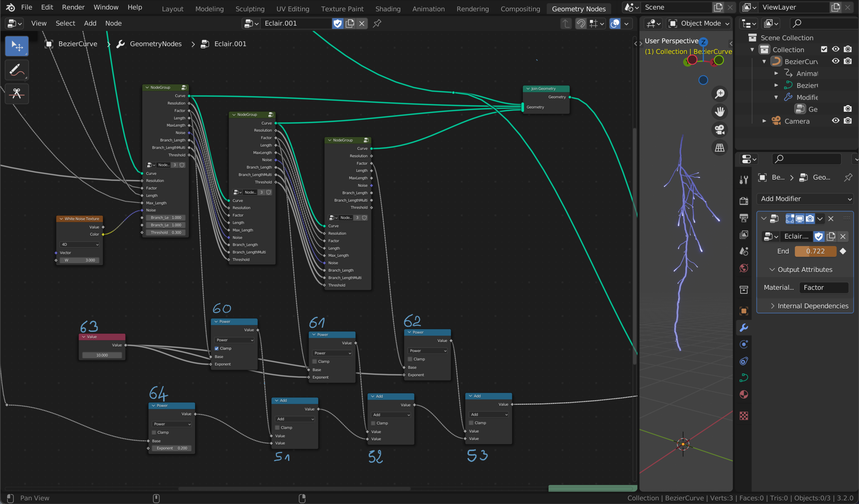The width and height of the screenshot is (859, 504).
Task: Click the Object Mode selector button
Action: click(x=700, y=23)
